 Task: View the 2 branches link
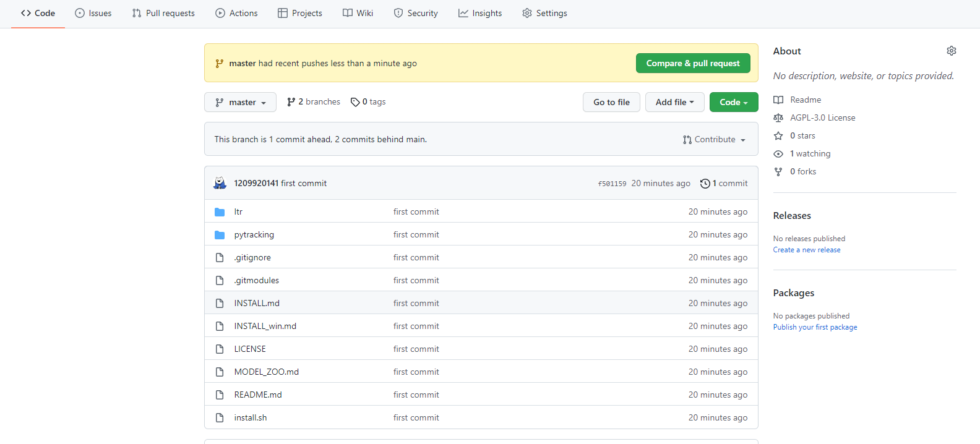point(314,101)
